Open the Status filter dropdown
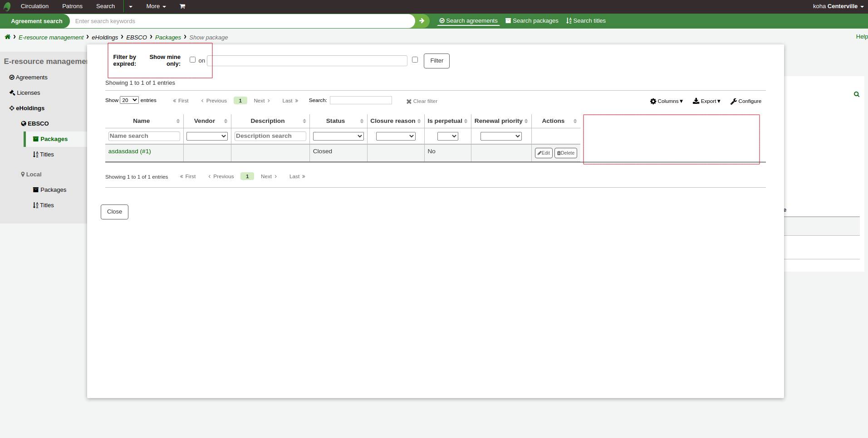Image resolution: width=868 pixels, height=438 pixels. [338, 136]
